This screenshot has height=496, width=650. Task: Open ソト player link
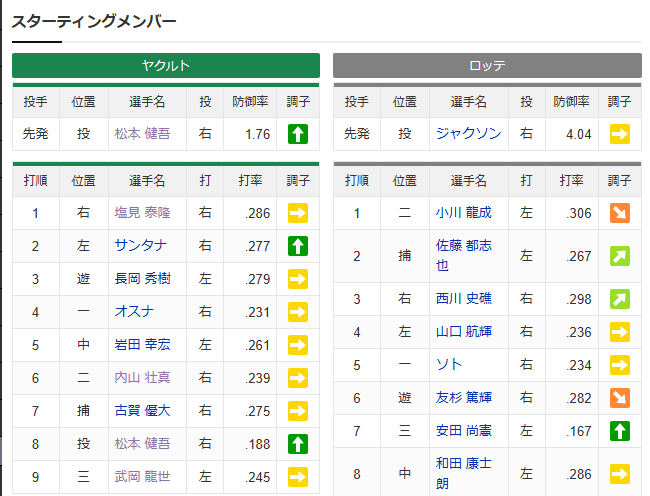(x=449, y=365)
